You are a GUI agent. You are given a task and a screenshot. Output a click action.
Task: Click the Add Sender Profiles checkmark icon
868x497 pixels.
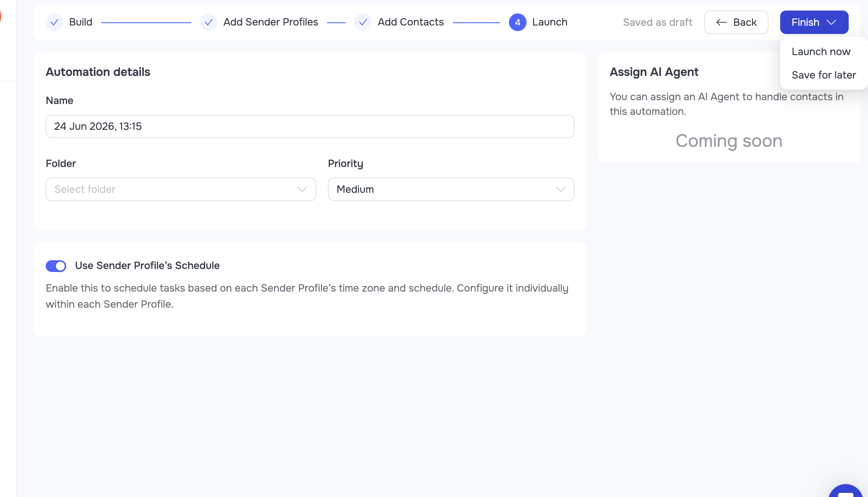209,22
